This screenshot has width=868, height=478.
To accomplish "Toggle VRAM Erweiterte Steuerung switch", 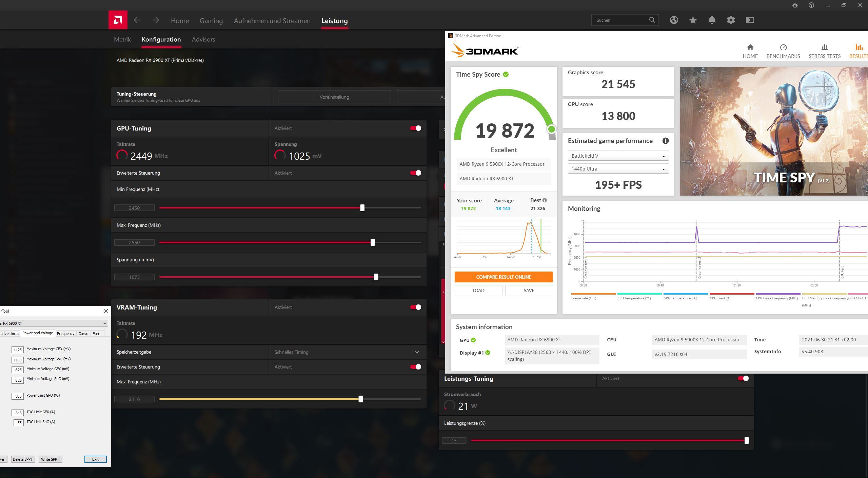I will click(416, 367).
